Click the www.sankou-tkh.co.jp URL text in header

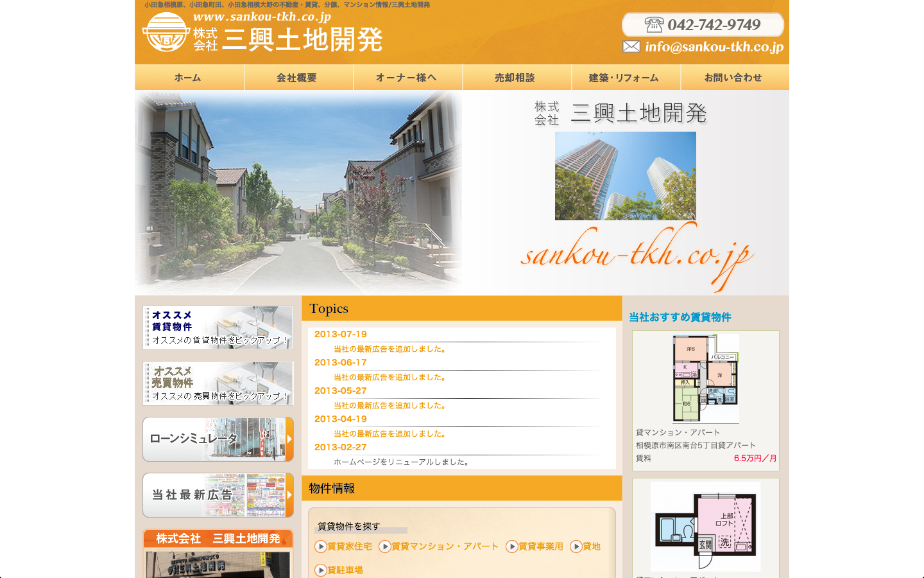(x=262, y=17)
